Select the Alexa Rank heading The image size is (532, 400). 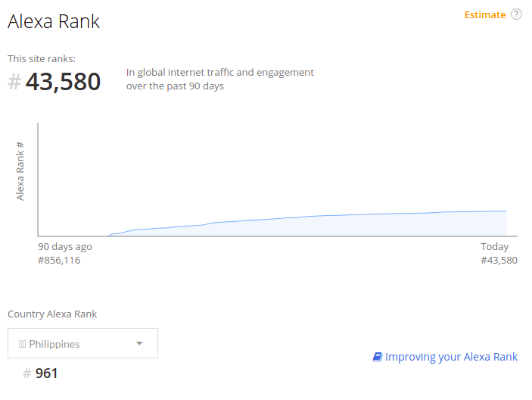pos(54,21)
